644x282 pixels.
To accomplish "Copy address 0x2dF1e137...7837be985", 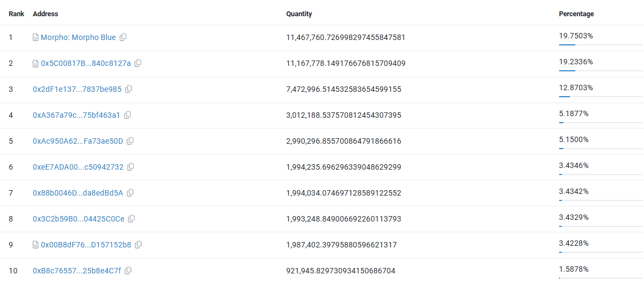I will pos(128,89).
